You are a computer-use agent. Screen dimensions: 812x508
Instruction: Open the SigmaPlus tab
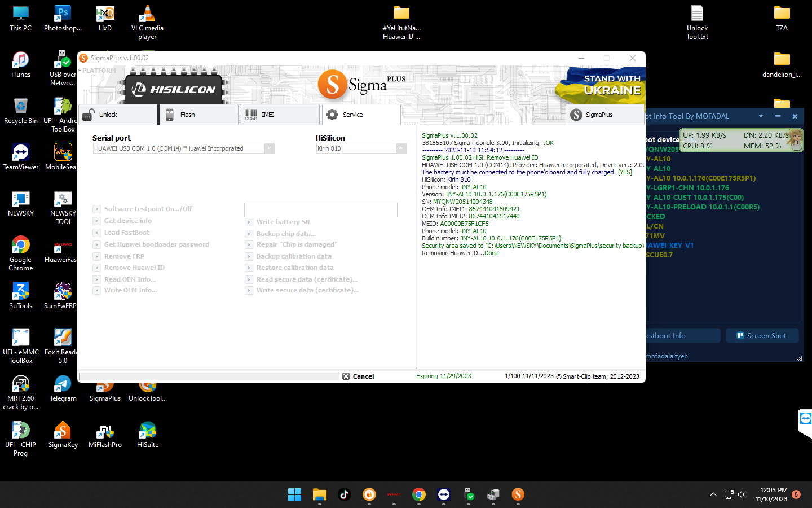(x=605, y=115)
